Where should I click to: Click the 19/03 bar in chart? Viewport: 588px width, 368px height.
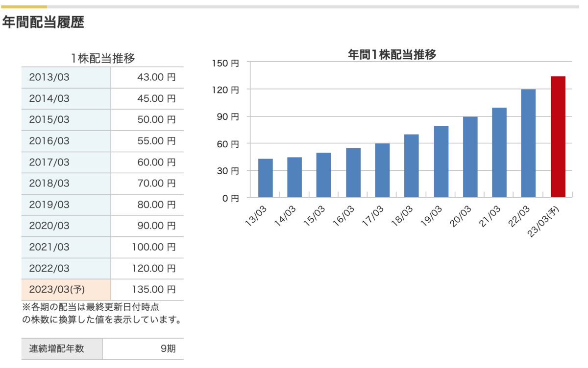[x=441, y=161]
